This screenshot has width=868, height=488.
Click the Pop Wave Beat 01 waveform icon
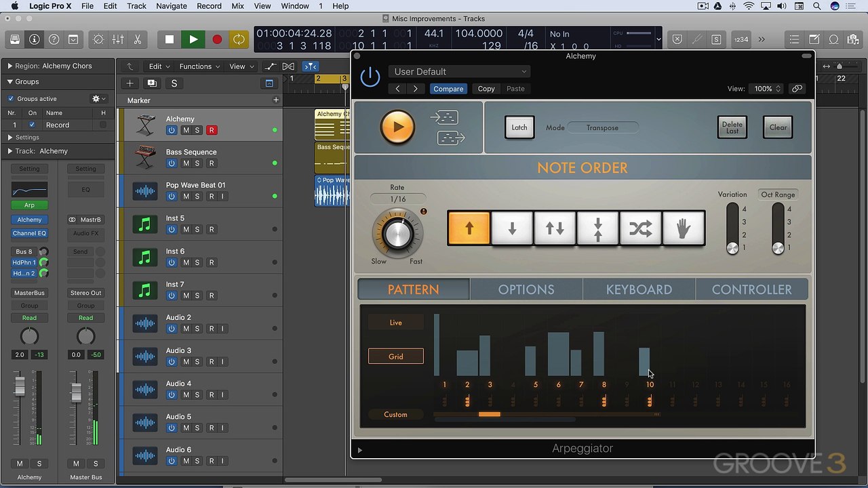[145, 191]
